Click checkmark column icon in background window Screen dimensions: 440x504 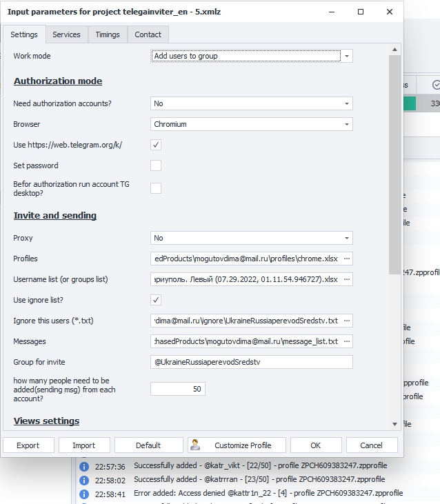pos(436,85)
